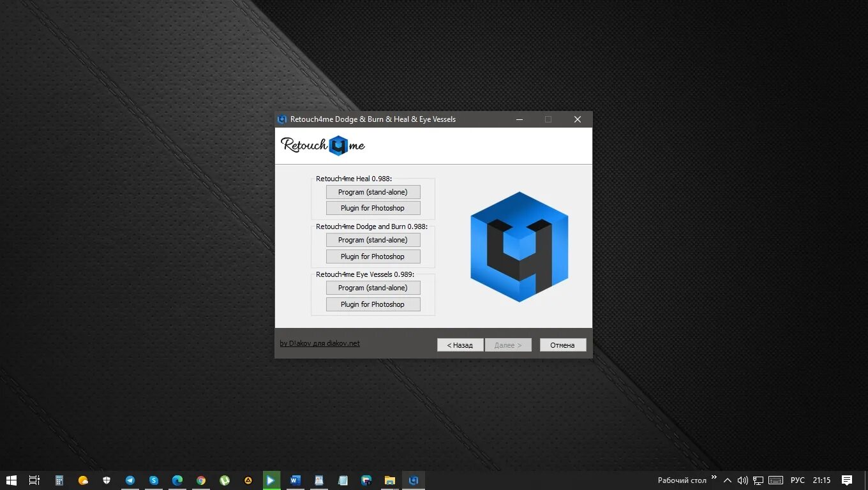Open the touch keyboard tray icon

[776, 480]
